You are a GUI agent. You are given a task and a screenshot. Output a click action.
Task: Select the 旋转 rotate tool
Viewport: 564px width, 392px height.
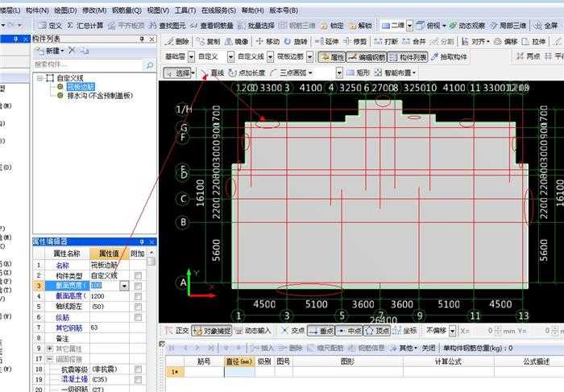point(296,42)
